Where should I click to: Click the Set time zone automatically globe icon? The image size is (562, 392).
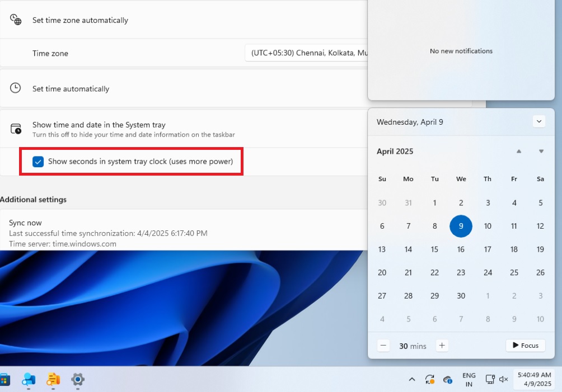16,20
